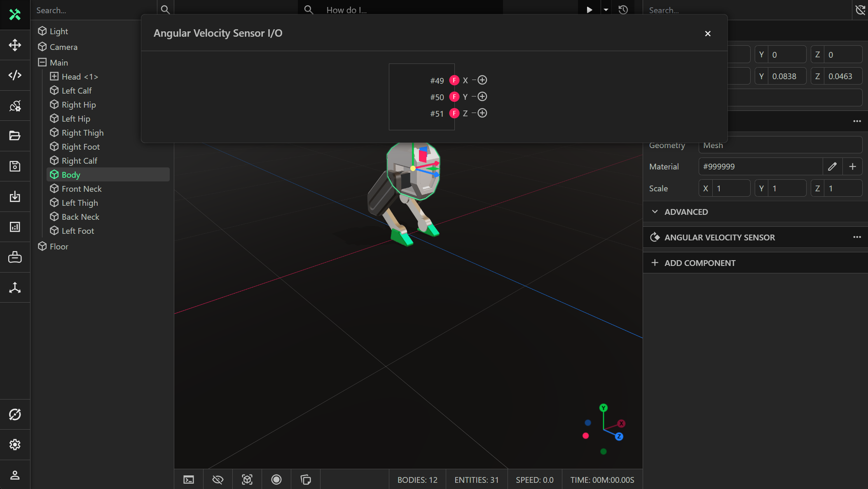Collapse the Main node in the hierarchy
This screenshot has height=489, width=868.
coord(42,62)
